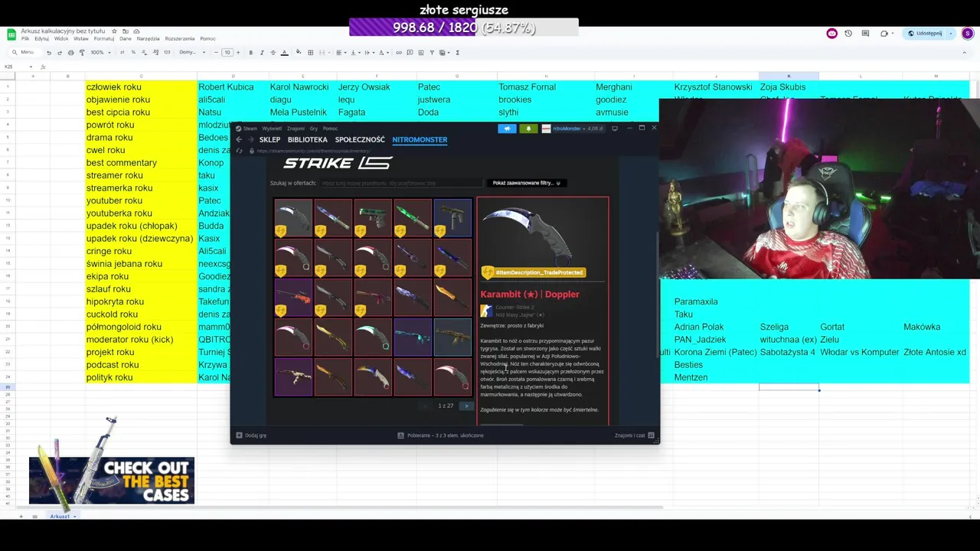
Task: Open the Pobieranie downloads status
Action: (440, 435)
